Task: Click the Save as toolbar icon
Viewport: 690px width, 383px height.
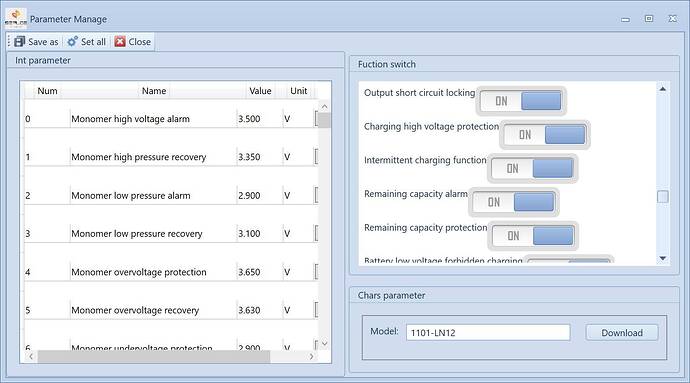Action: click(x=19, y=41)
